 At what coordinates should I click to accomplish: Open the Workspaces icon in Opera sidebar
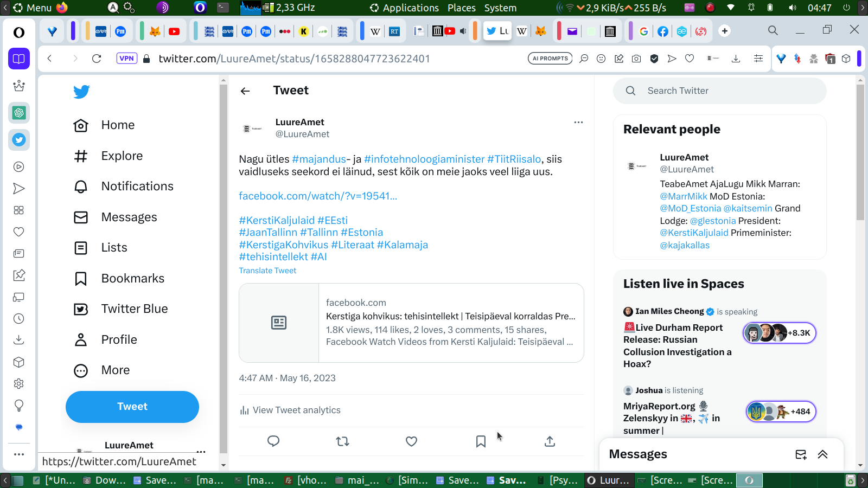point(19,210)
